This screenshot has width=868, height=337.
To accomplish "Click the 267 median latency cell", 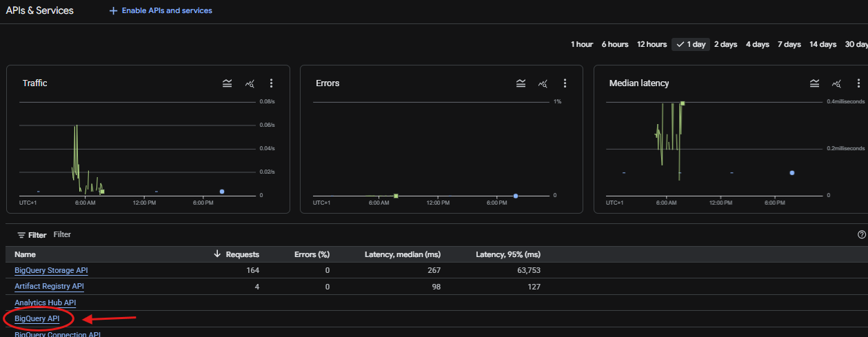I will pos(434,270).
